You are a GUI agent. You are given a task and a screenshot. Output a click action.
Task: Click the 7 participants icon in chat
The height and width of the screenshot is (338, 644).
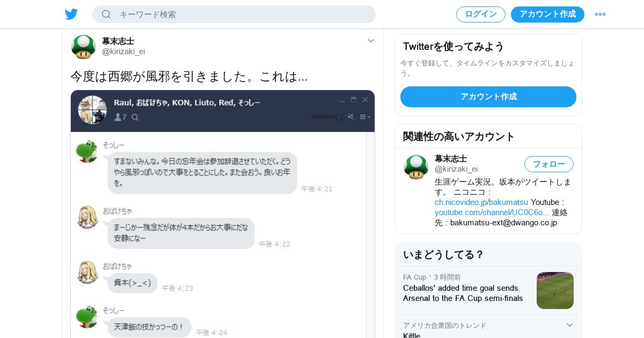pyautogui.click(x=120, y=117)
